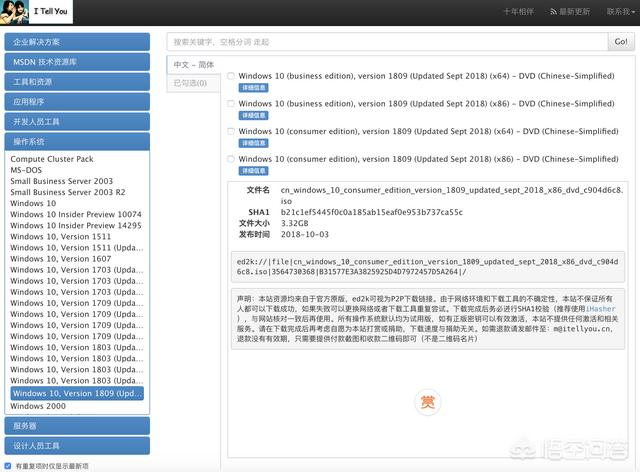This screenshot has width=640, height=472.
Task: Select Windows 10 Insider Preview 14295
Action: [76, 225]
